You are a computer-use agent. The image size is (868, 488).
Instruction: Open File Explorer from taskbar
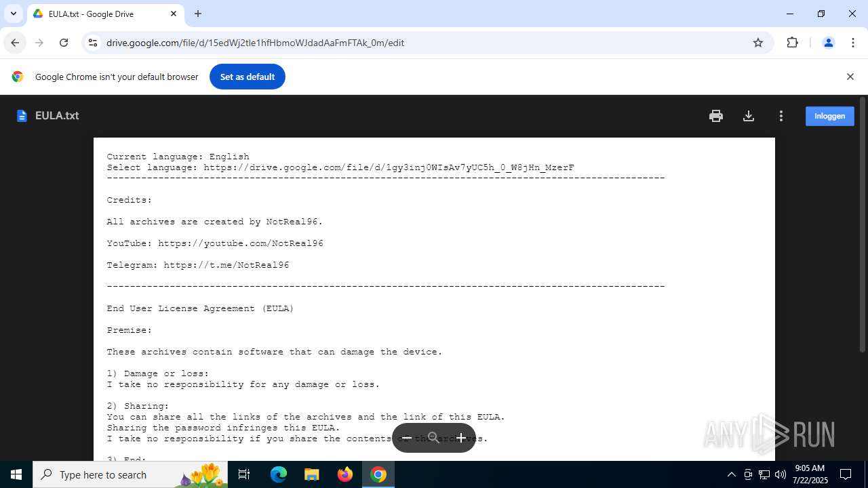311,474
